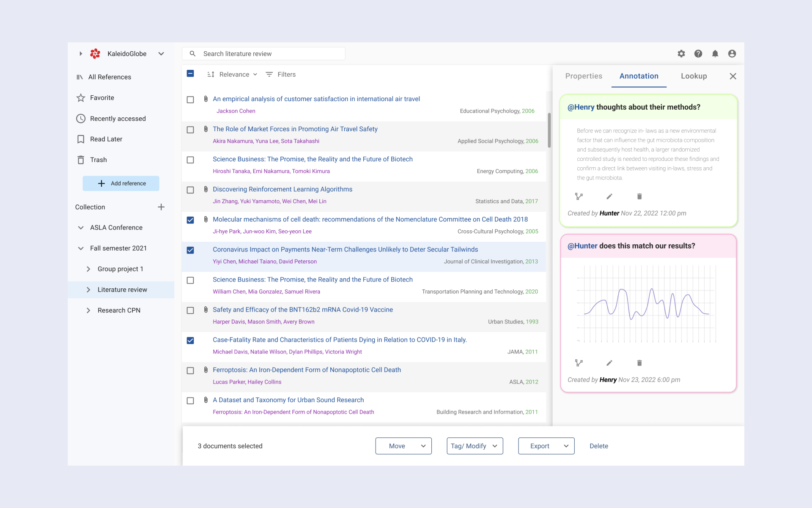Switch to the Lookup tab
This screenshot has height=508, width=812.
click(x=694, y=76)
